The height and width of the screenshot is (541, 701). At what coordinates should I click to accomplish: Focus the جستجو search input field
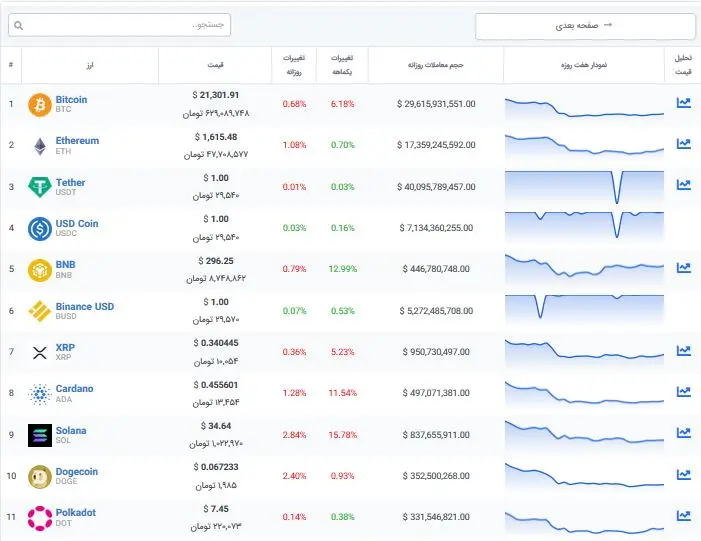119,25
